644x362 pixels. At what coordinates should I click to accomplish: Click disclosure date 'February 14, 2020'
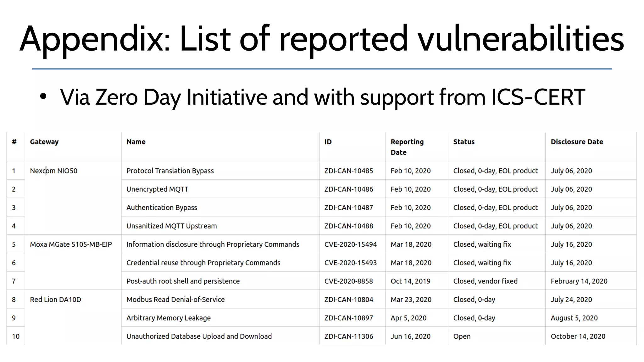coord(579,281)
